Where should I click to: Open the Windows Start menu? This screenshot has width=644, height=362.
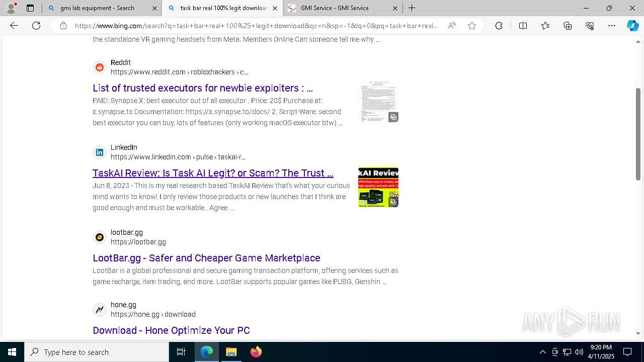coord(12,352)
